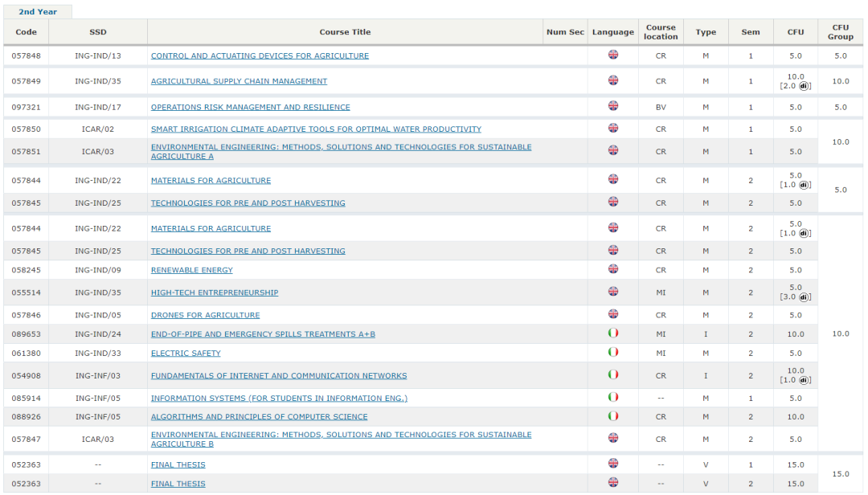Click UK flag in Environmental Engineering A row

tap(613, 150)
